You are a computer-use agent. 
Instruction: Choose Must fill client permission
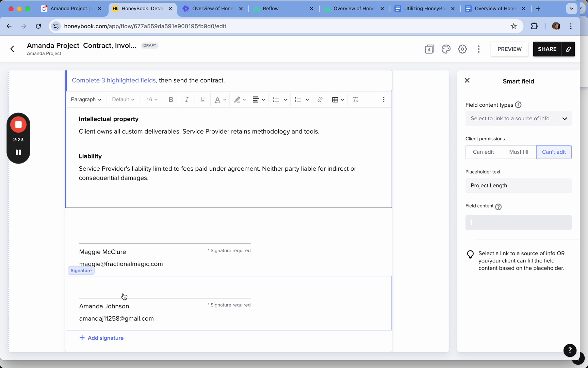click(x=519, y=152)
